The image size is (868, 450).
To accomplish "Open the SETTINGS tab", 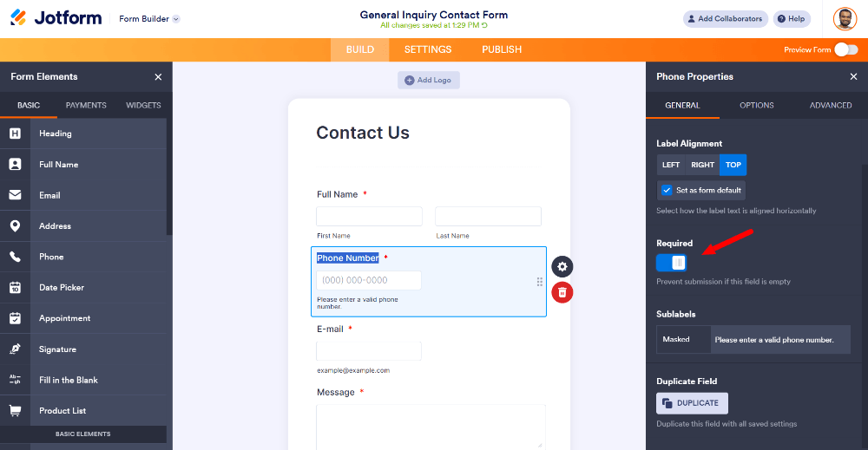I will (428, 49).
